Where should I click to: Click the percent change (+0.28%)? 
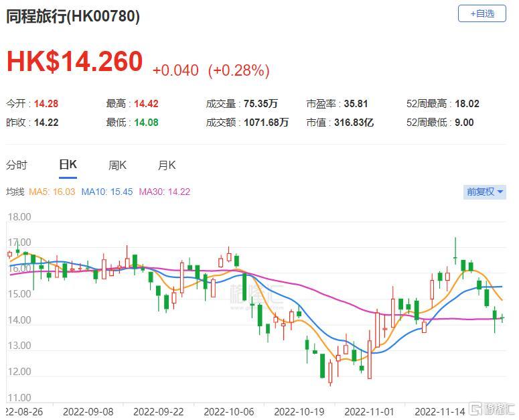[x=238, y=70]
